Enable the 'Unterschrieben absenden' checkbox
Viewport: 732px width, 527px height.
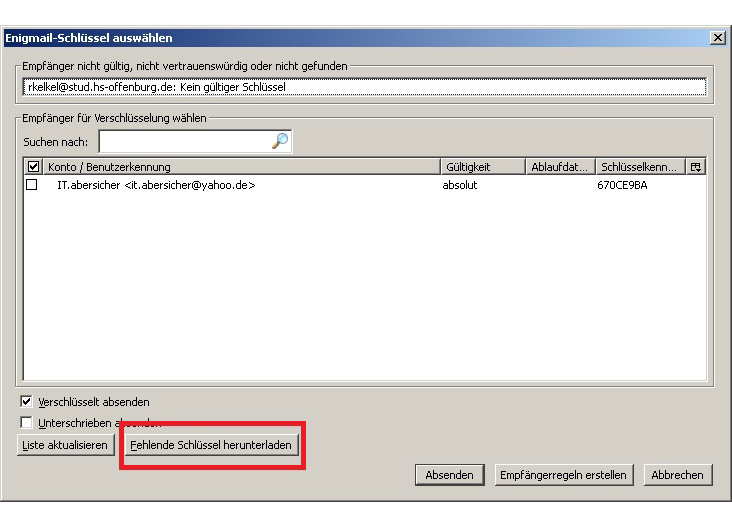click(x=27, y=422)
